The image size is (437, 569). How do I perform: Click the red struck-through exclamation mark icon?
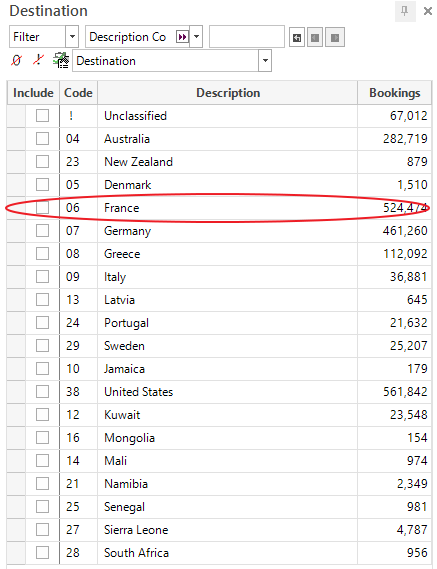(x=38, y=60)
